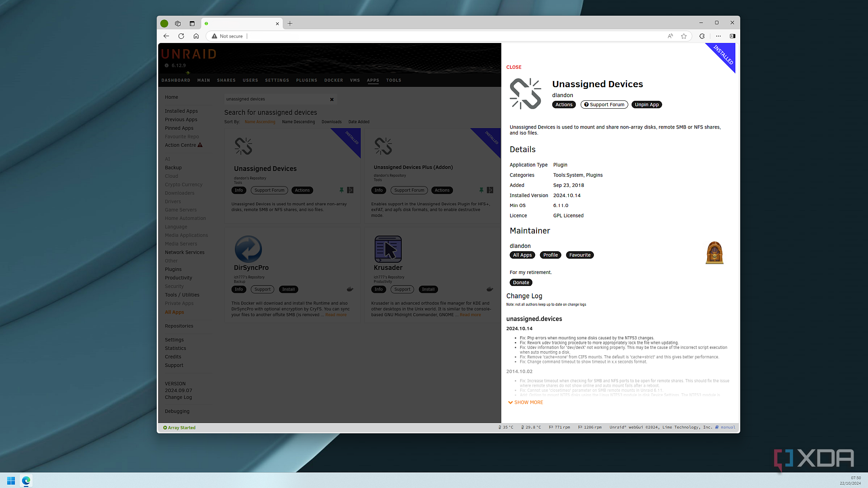This screenshot has width=868, height=488.
Task: Open Pinned Apps in sidebar
Action: click(179, 128)
